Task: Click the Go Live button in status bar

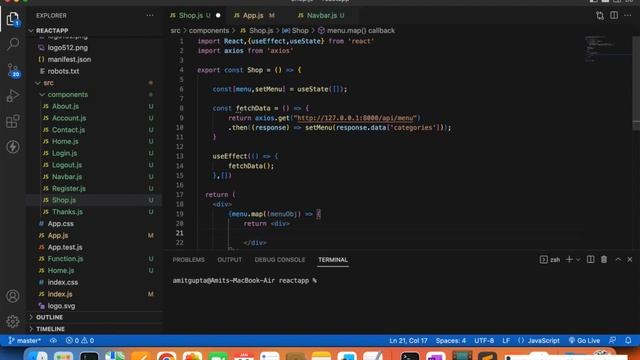Action: click(584, 340)
